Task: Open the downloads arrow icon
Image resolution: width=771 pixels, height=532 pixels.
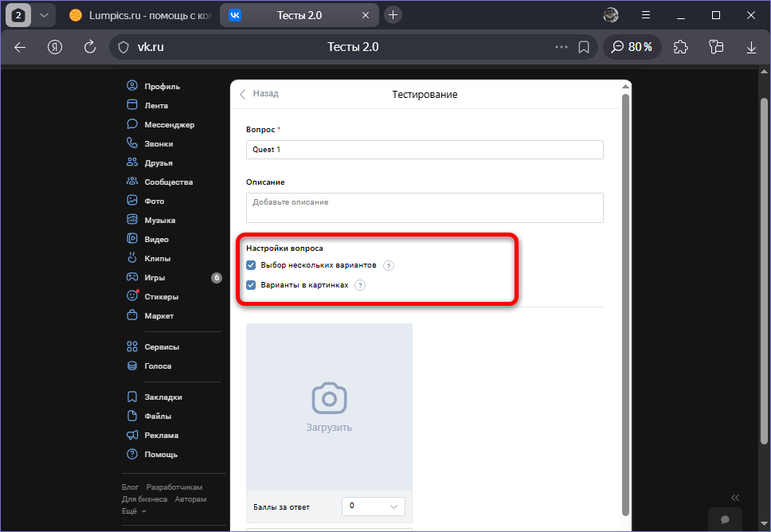Action: tap(751, 47)
